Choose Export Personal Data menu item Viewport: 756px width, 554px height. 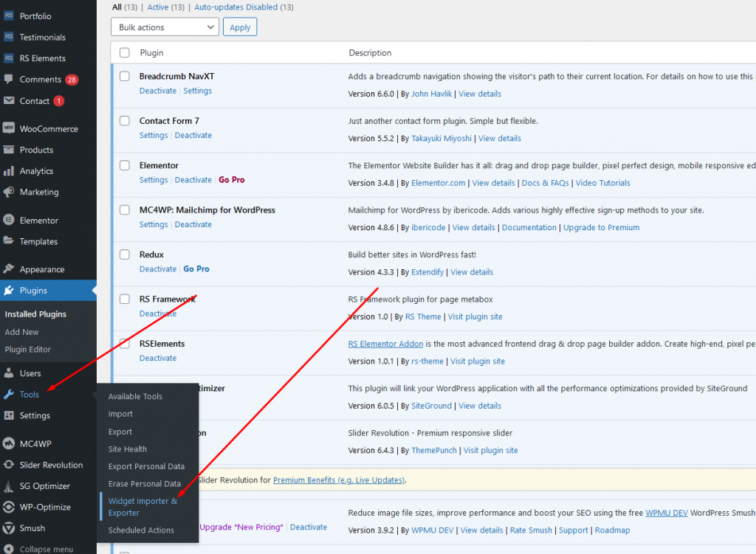[x=146, y=466]
